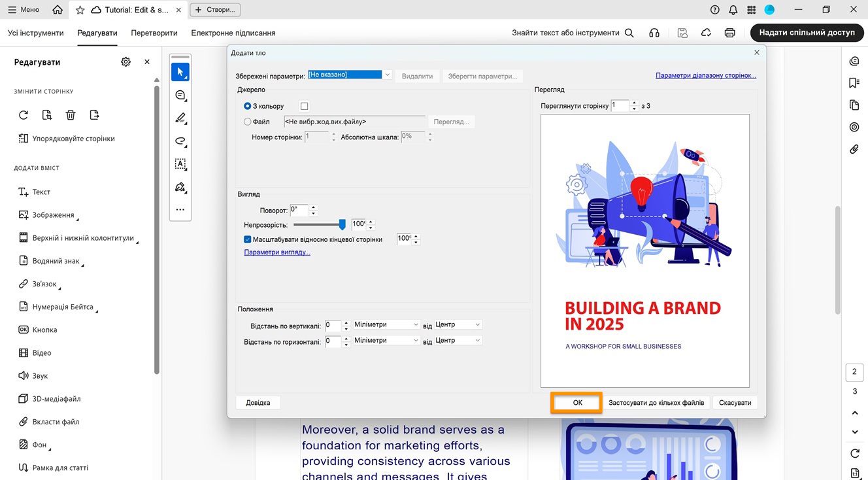Confirm with the OK button

576,403
